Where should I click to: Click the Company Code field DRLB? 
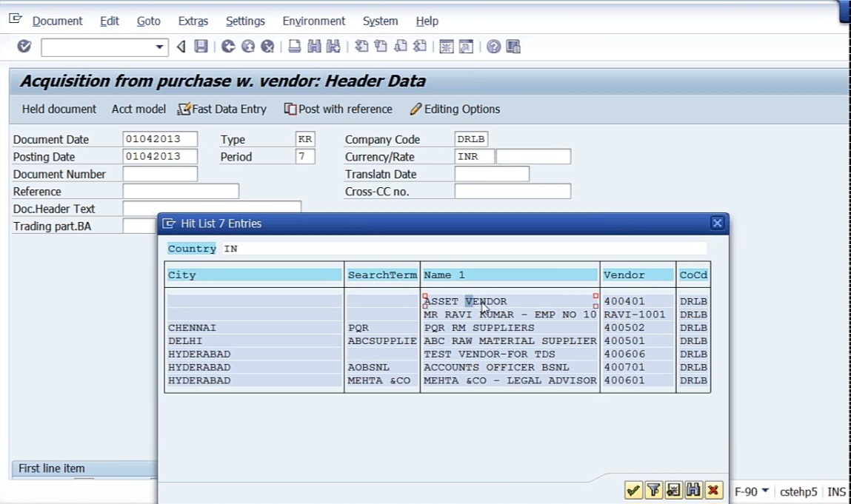(471, 139)
